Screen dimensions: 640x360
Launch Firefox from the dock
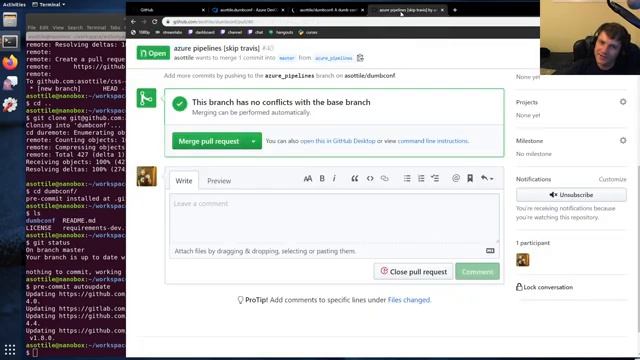point(10,62)
